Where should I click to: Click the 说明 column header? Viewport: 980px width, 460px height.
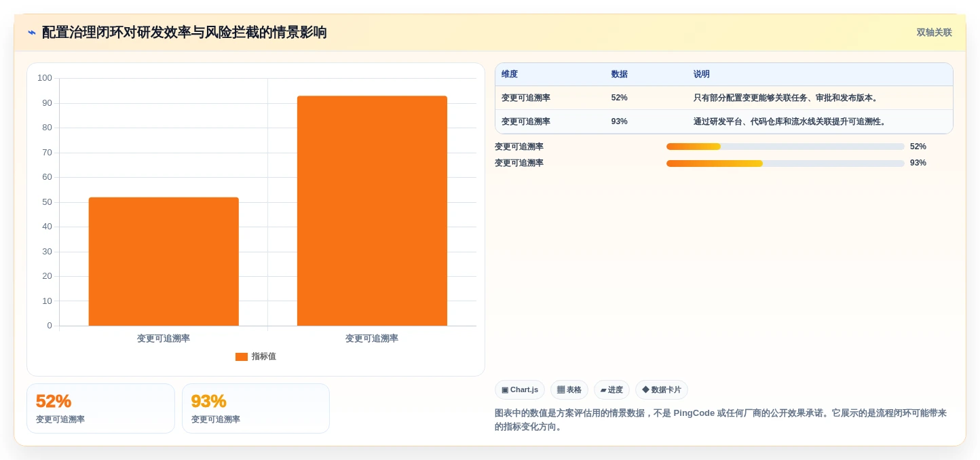point(702,75)
